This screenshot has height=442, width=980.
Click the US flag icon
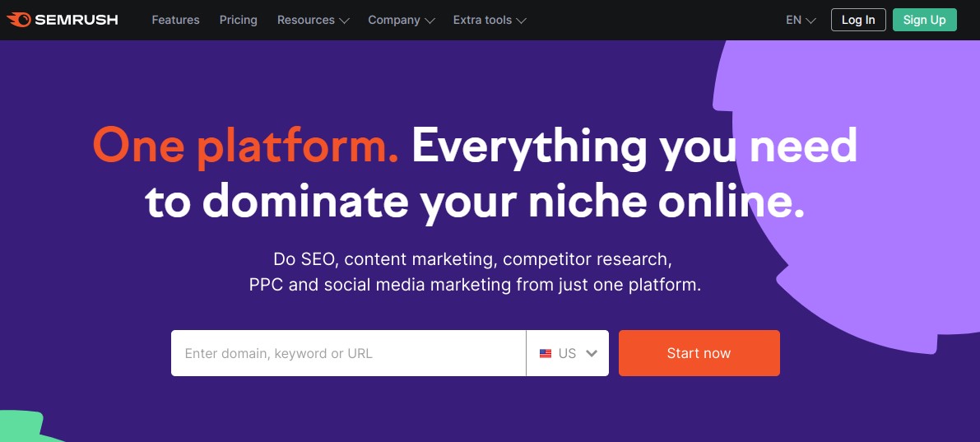[546, 353]
